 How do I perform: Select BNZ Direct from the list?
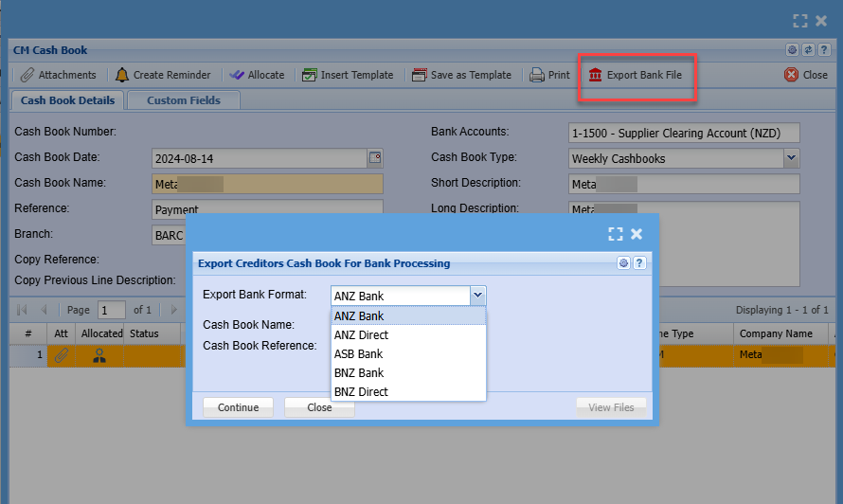[408, 391]
